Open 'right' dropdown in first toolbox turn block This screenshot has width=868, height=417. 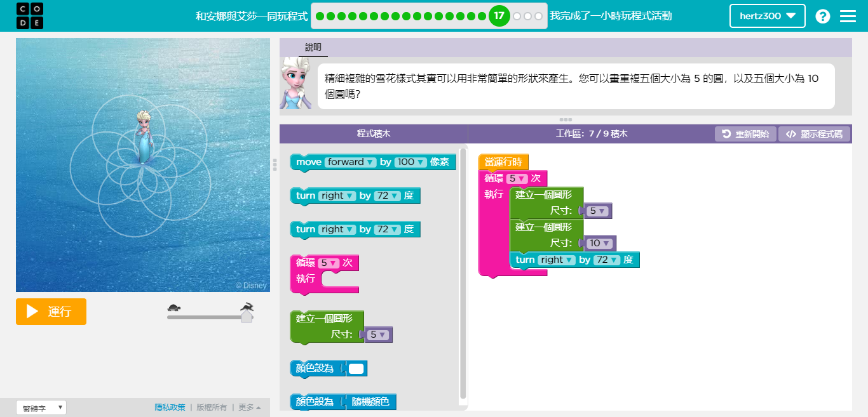pyautogui.click(x=337, y=195)
